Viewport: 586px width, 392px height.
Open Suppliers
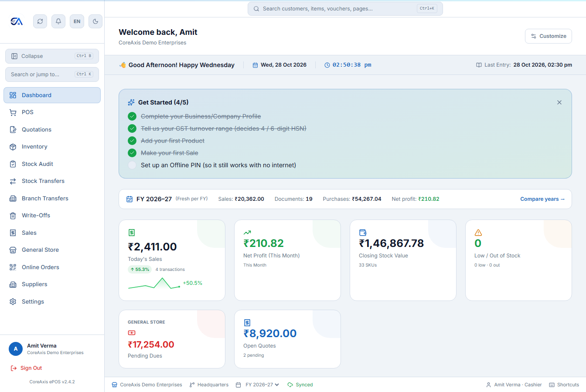[x=52, y=284]
